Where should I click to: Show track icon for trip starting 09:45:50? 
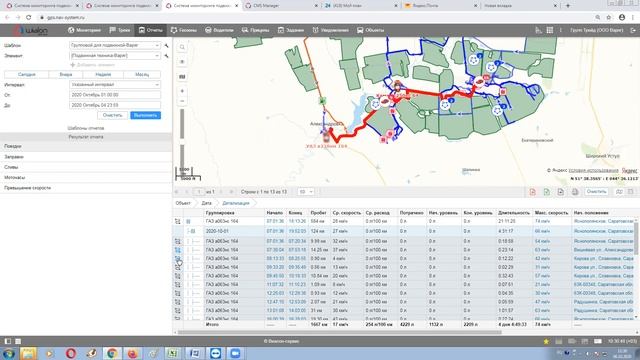pyautogui.click(x=178, y=276)
